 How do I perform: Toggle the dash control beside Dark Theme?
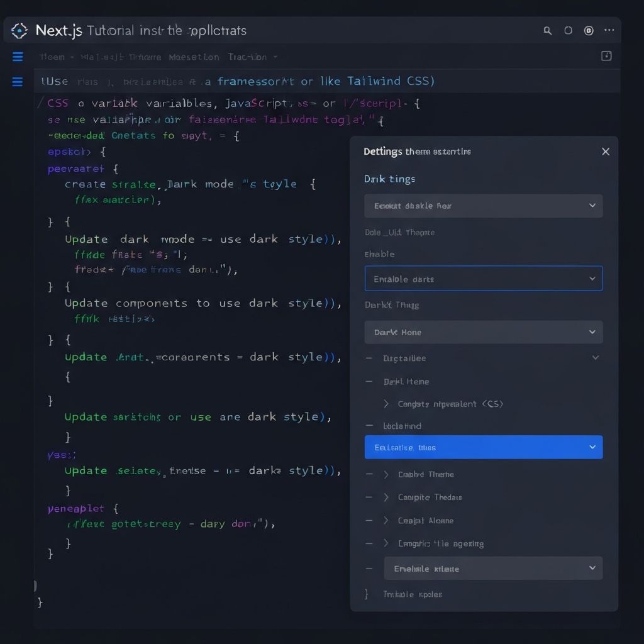click(x=370, y=381)
